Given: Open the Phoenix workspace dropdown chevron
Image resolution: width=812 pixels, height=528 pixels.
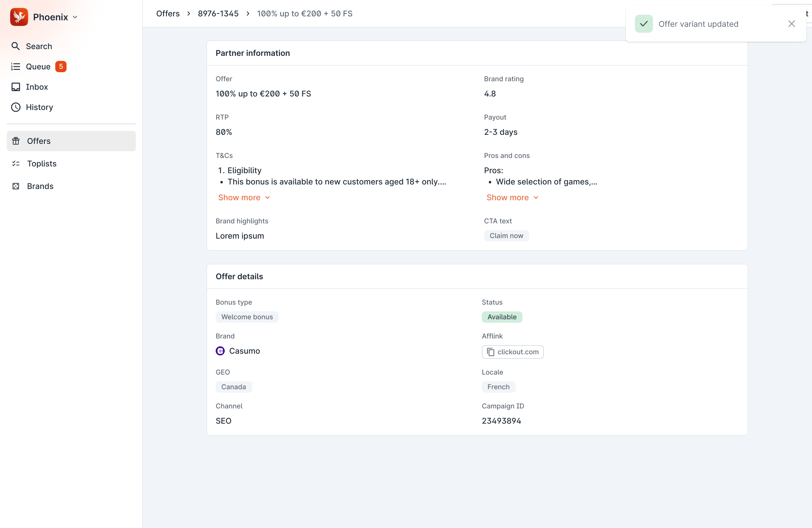Looking at the screenshot, I should (75, 17).
